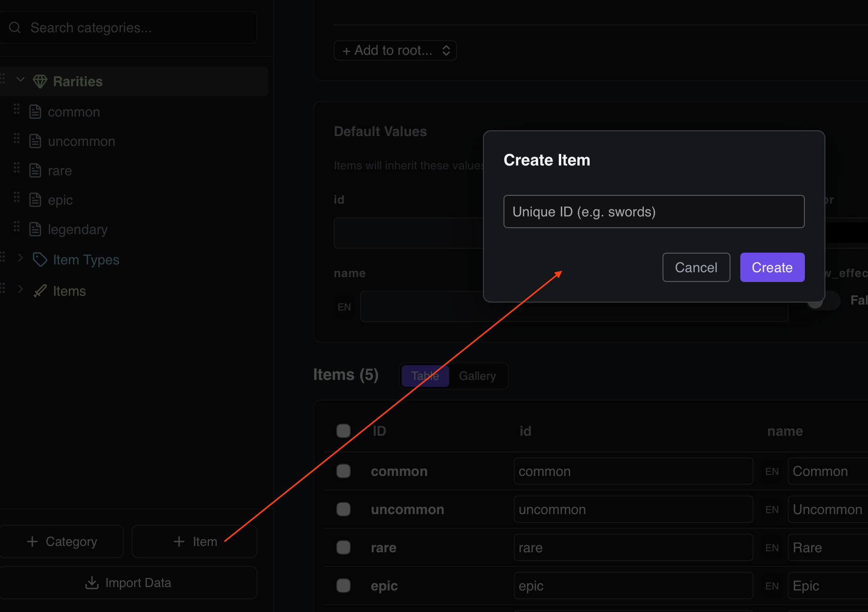The height and width of the screenshot is (612, 868).
Task: Focus the Search categories field
Action: pos(128,27)
